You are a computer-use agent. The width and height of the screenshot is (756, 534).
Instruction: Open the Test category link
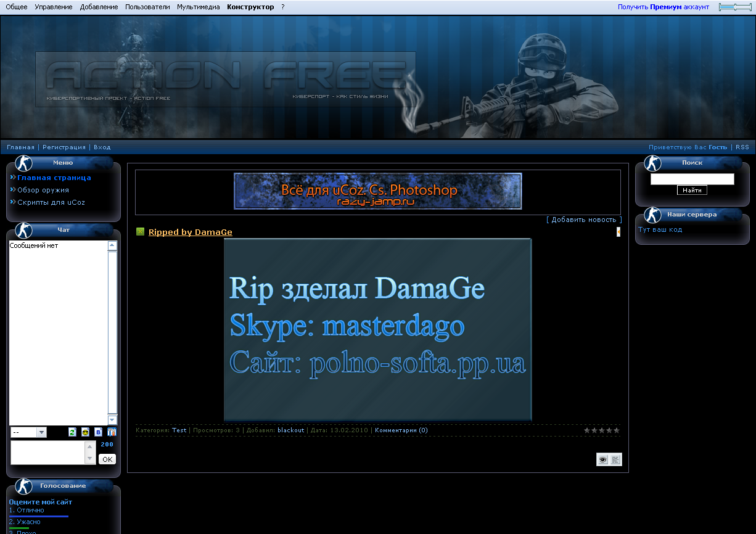point(179,430)
